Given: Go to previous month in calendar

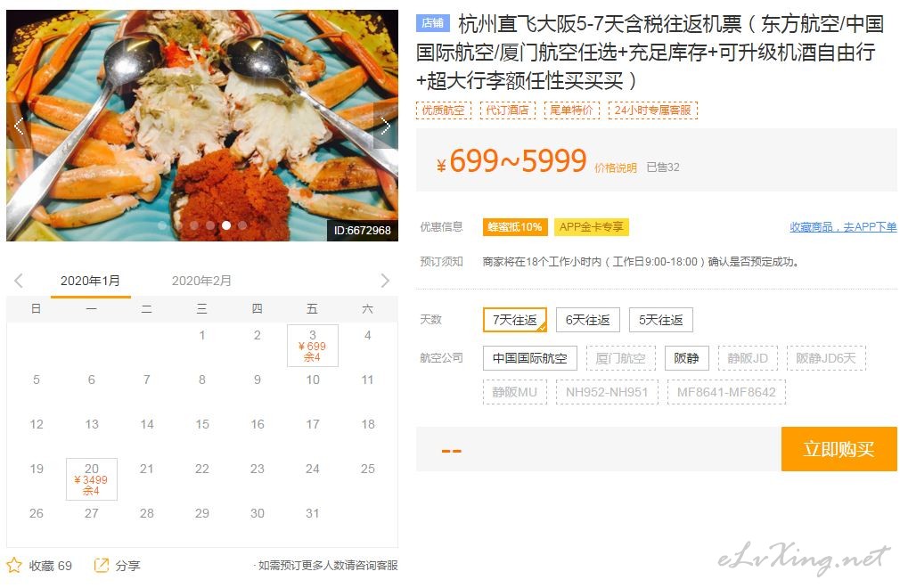Looking at the screenshot, I should click(19, 281).
